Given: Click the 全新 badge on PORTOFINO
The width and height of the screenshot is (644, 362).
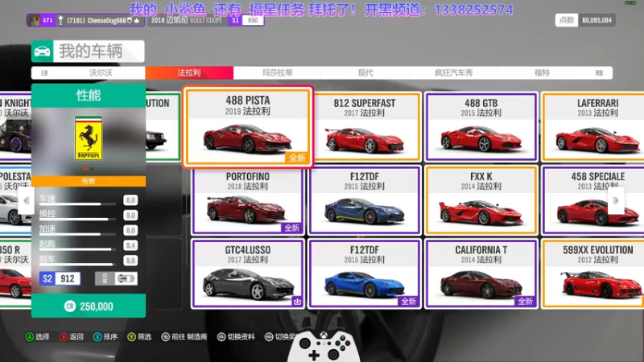Looking at the screenshot, I should pyautogui.click(x=292, y=228).
